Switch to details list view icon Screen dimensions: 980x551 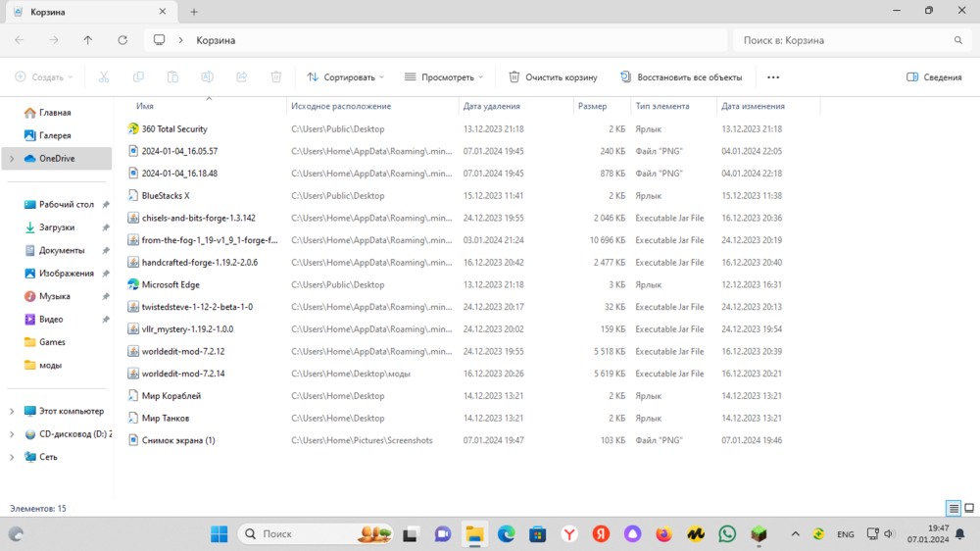coord(954,509)
